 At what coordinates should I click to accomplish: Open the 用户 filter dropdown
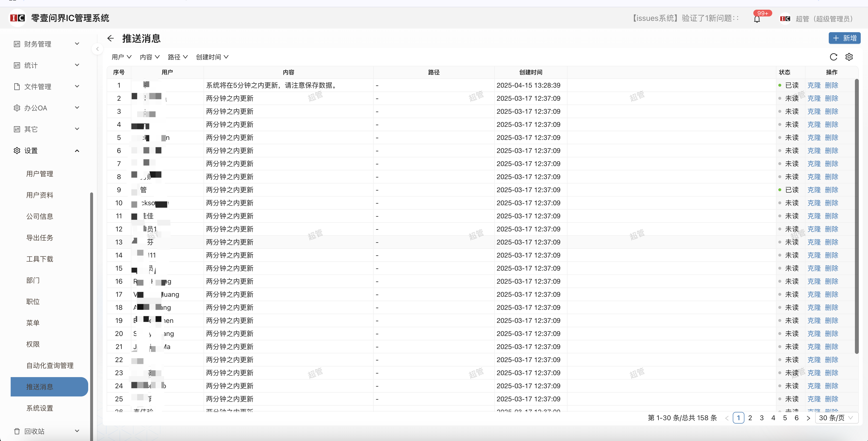click(121, 57)
